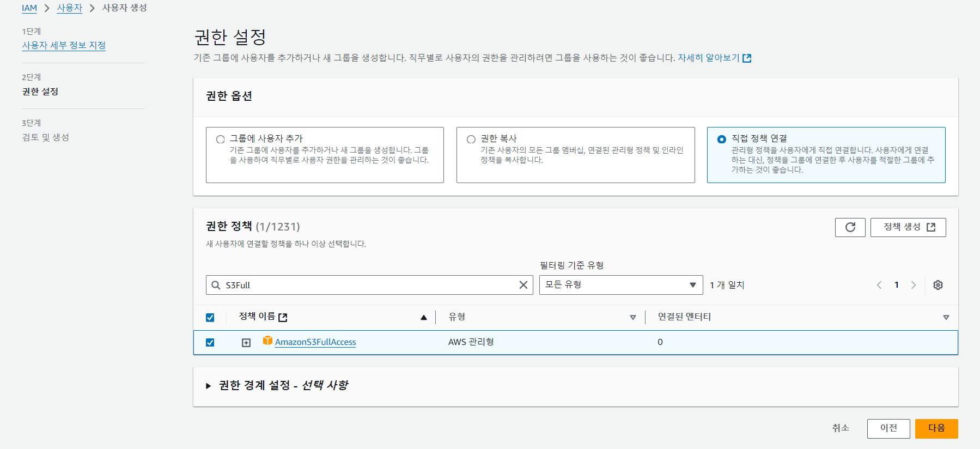Toggle select-all policies header checkbox

(x=210, y=318)
